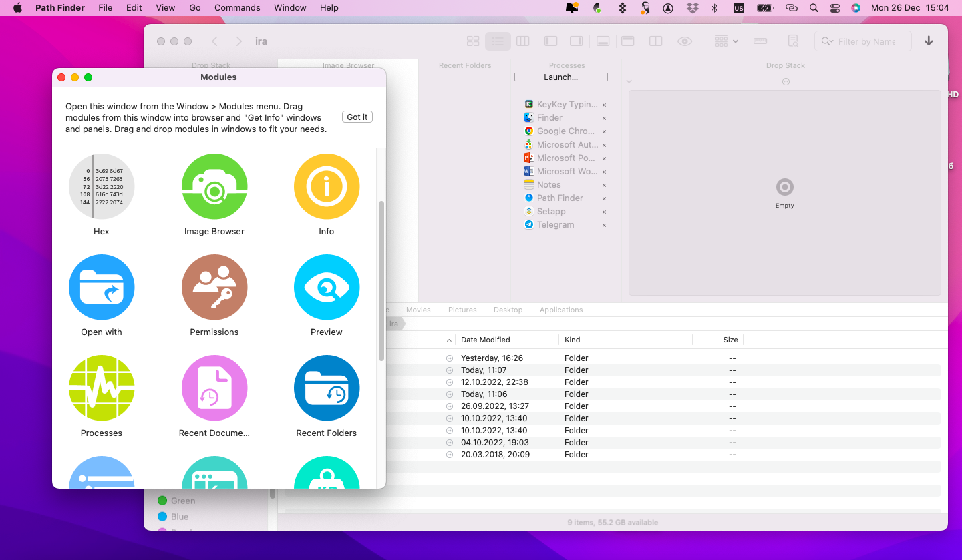Image resolution: width=962 pixels, height=560 pixels.
Task: Open the Desktop tab
Action: [x=508, y=310]
